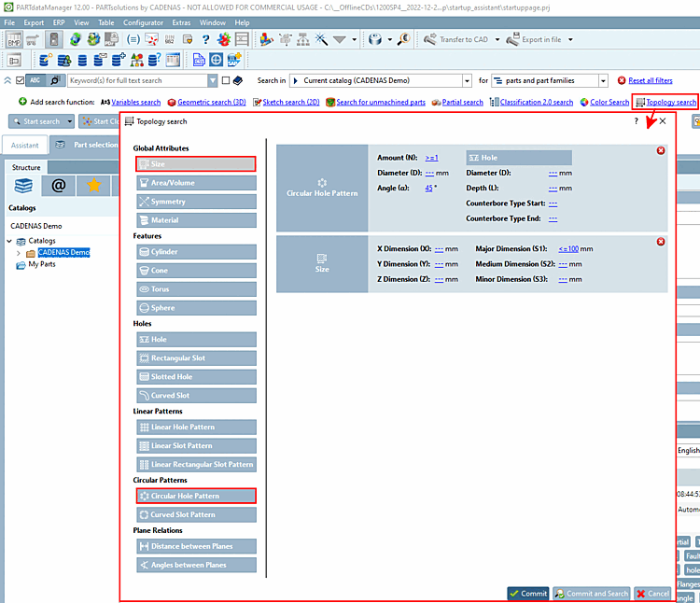Remove the Circular Hole Pattern criterion

click(661, 150)
